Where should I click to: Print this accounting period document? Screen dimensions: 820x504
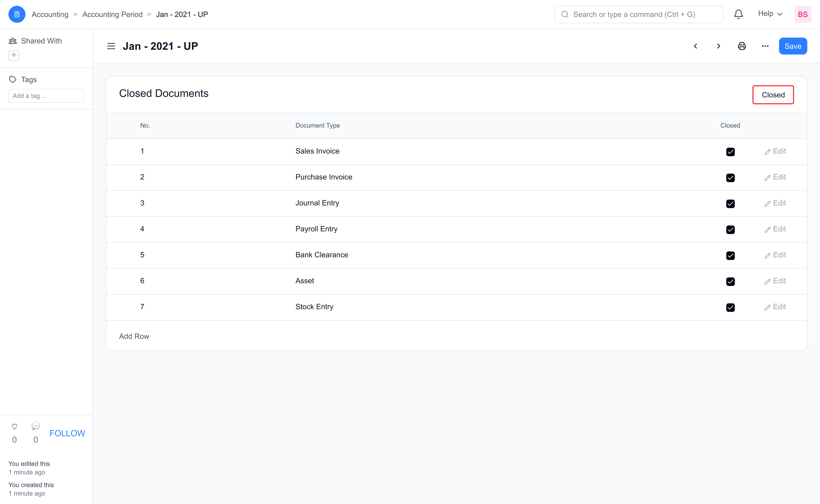point(742,46)
